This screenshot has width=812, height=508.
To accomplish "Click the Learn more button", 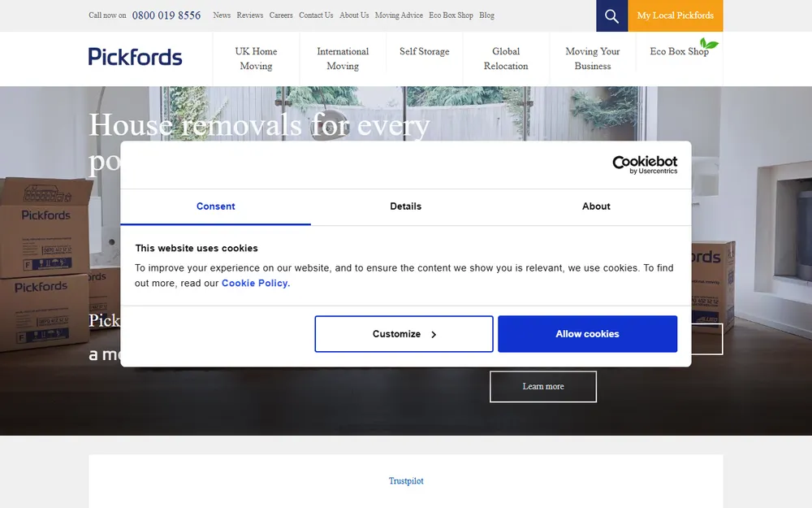I will pyautogui.click(x=543, y=387).
